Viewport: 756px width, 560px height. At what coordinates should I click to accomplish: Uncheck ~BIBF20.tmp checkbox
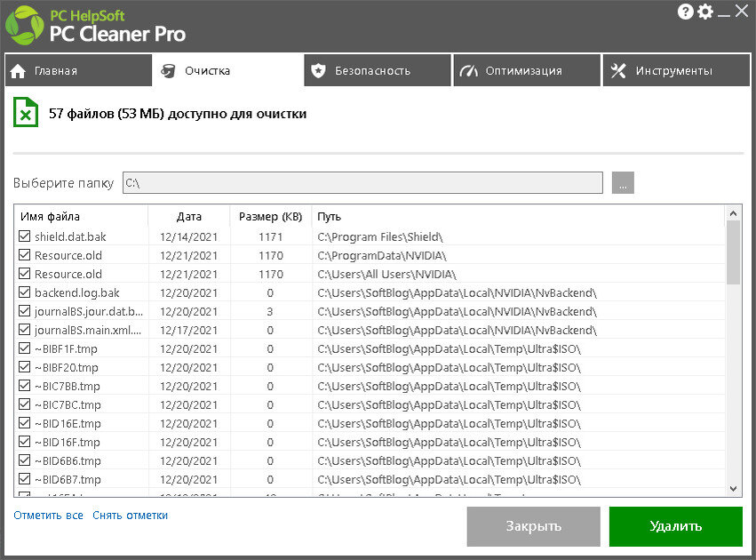pos(24,367)
